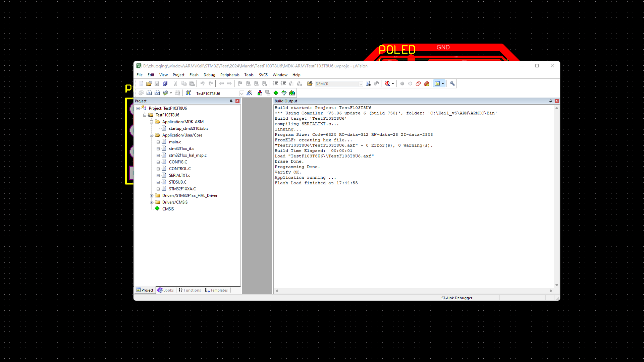Click the Download (LOAD) to flash icon
Screen dimensions: 644x362
tap(188, 93)
